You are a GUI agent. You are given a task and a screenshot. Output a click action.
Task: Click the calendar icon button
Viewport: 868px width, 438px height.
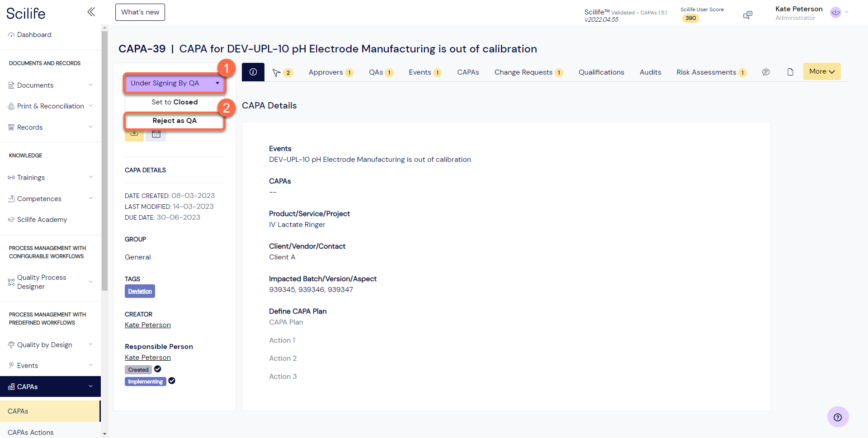pos(156,134)
